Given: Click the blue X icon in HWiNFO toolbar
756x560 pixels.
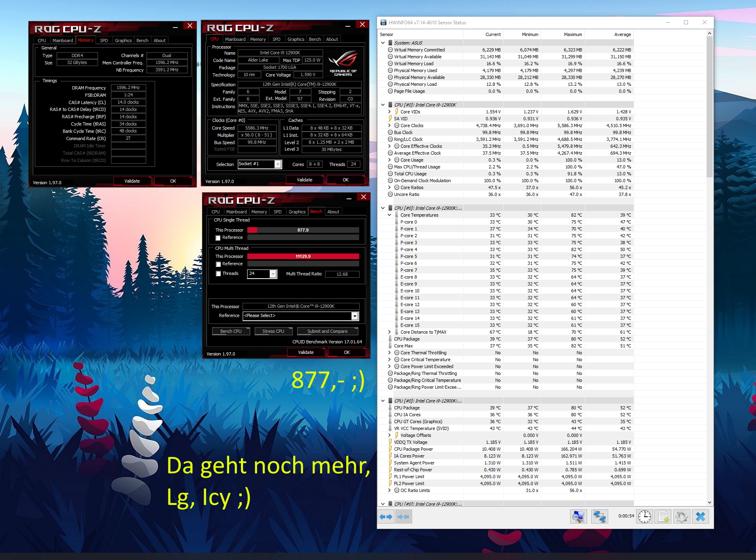Looking at the screenshot, I should tap(701, 517).
